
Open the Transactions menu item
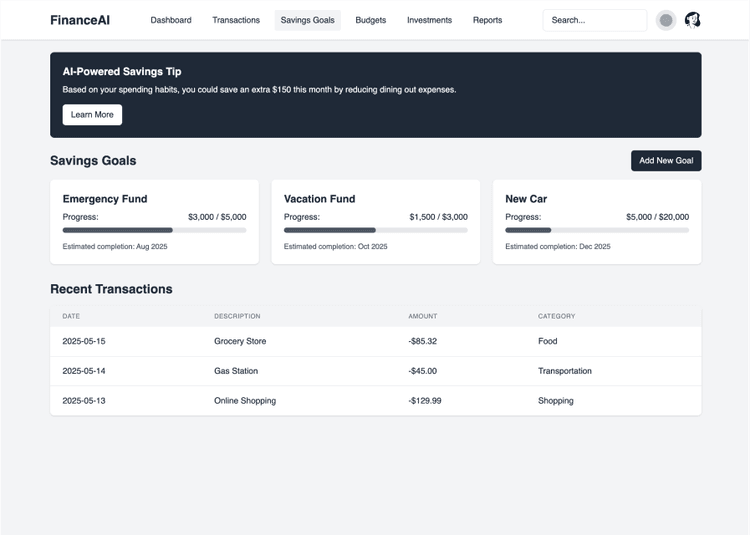(236, 20)
